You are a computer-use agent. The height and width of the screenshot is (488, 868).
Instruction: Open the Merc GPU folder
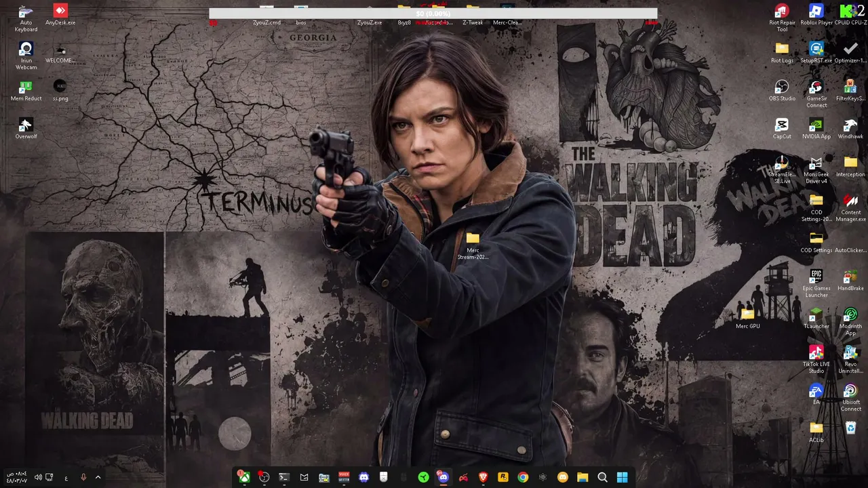(x=747, y=319)
